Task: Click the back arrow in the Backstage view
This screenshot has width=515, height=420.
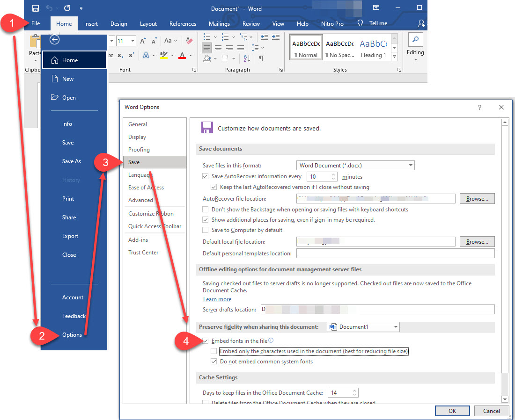Action: pos(55,40)
